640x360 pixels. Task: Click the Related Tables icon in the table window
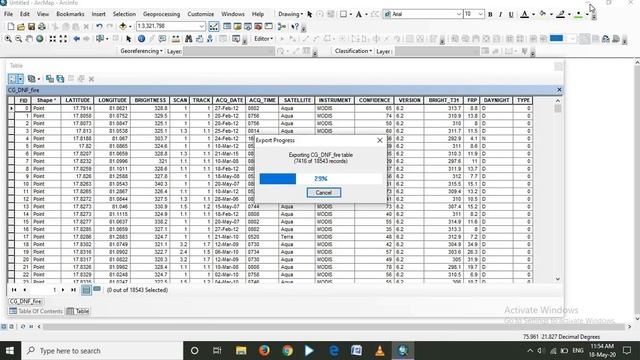[31, 79]
